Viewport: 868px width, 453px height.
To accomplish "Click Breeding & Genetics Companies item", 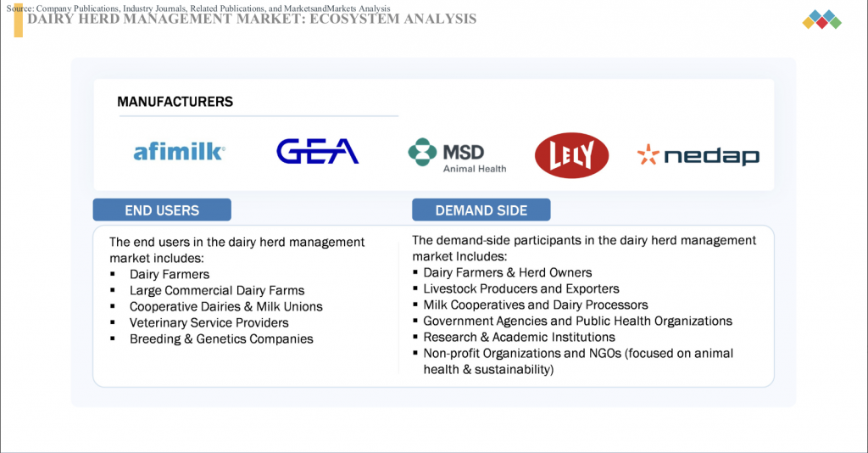I will 221,338.
